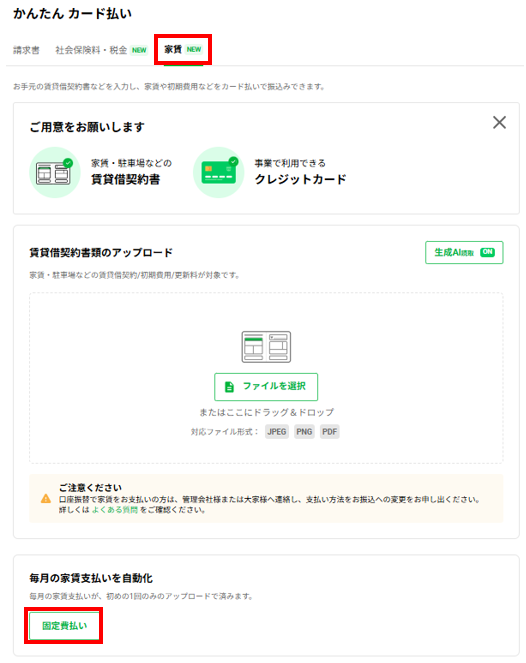This screenshot has height=663, width=526.
Task: Click the document illustration in upload area
Action: coord(266,347)
